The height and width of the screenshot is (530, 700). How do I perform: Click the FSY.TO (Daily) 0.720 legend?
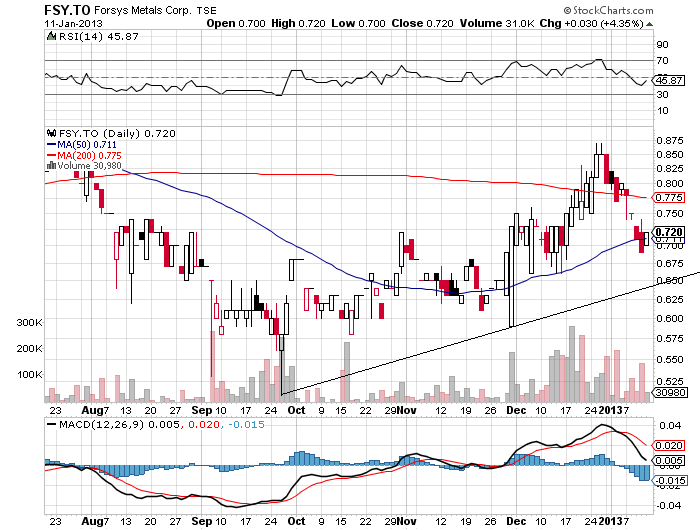(117, 134)
